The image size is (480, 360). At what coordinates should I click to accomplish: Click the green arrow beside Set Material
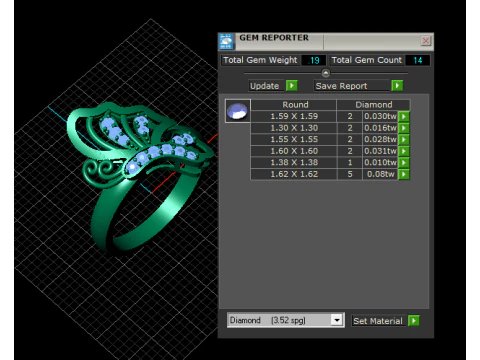coord(413,321)
